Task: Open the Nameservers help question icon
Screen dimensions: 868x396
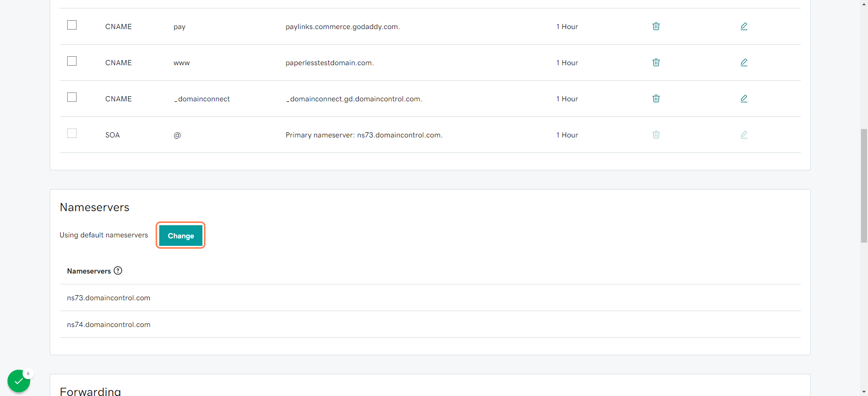Action: point(118,271)
